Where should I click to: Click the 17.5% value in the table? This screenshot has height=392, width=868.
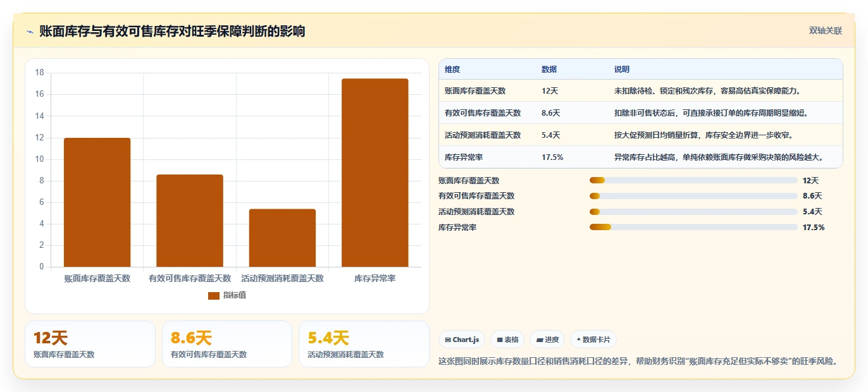coord(552,157)
